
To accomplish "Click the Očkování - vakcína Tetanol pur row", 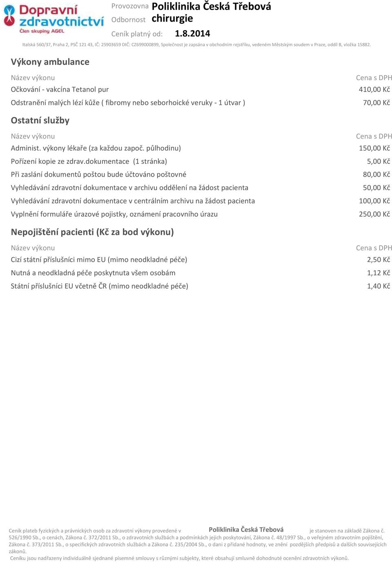I will [200, 90].
